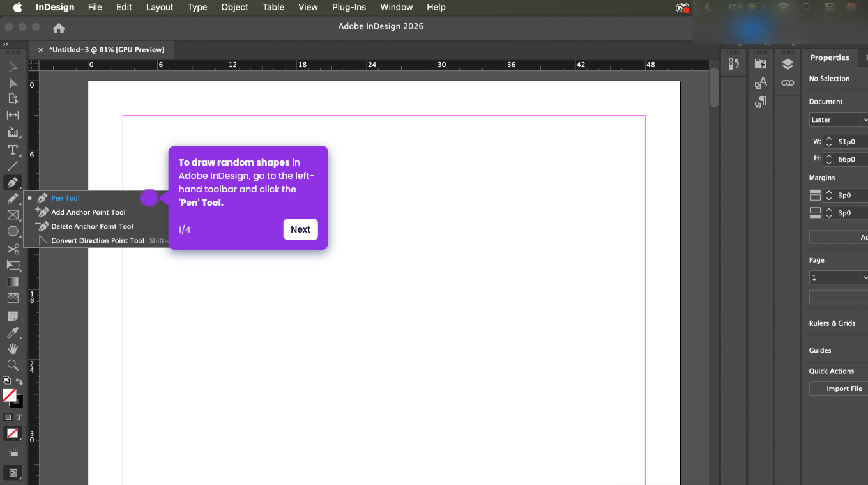
Task: Toggle view options dashed-frame button
Action: click(13, 452)
